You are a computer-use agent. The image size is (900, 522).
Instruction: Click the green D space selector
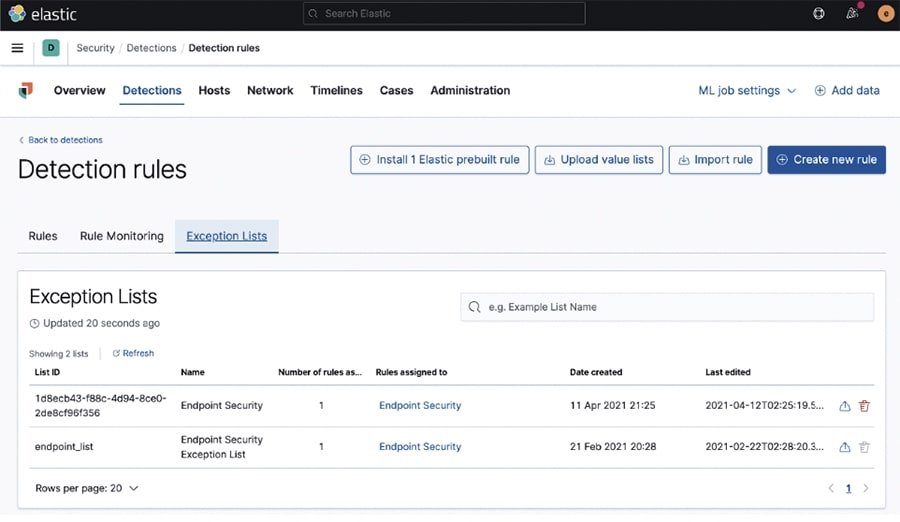[x=51, y=48]
